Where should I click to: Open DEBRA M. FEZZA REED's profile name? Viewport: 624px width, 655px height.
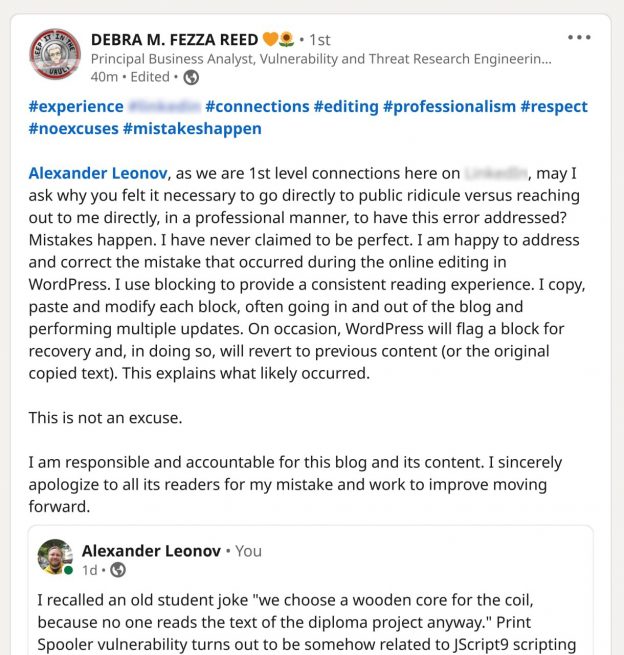click(175, 40)
